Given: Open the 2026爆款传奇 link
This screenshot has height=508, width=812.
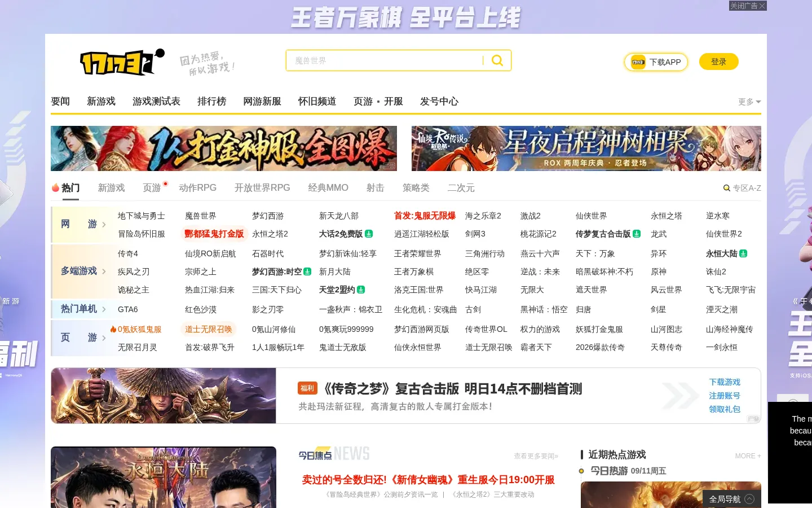Looking at the screenshot, I should [x=600, y=347].
